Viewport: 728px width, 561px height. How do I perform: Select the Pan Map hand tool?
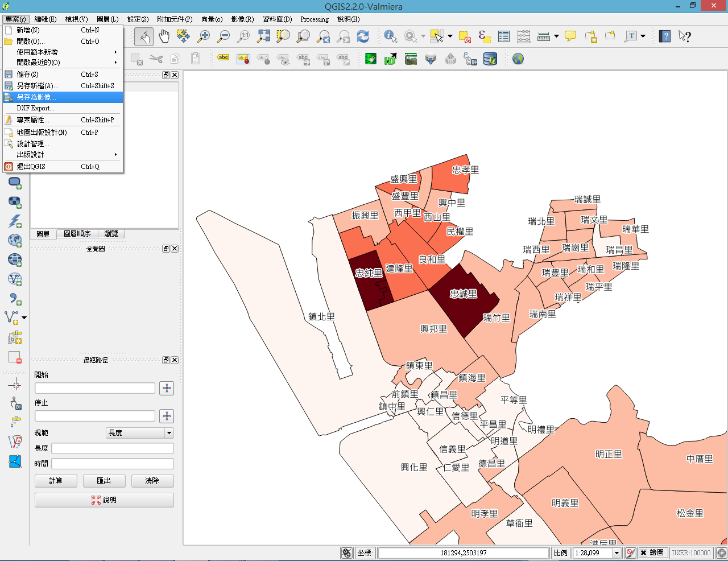[x=164, y=36]
